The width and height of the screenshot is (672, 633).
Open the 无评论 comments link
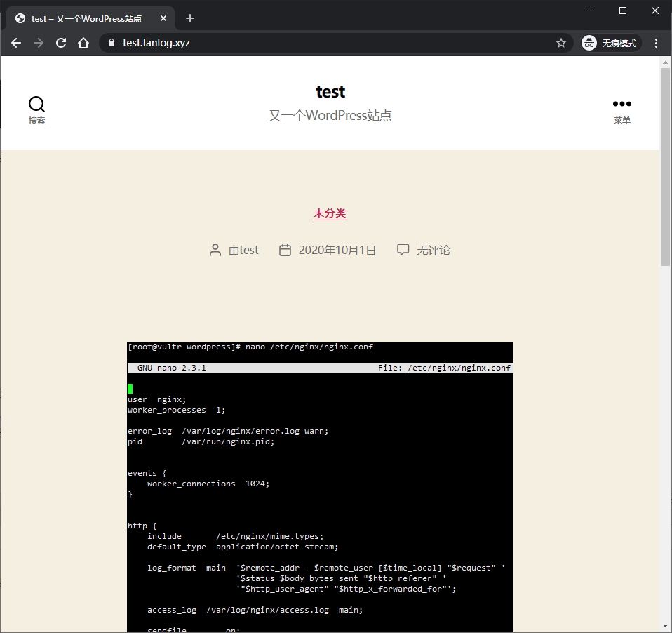point(434,250)
